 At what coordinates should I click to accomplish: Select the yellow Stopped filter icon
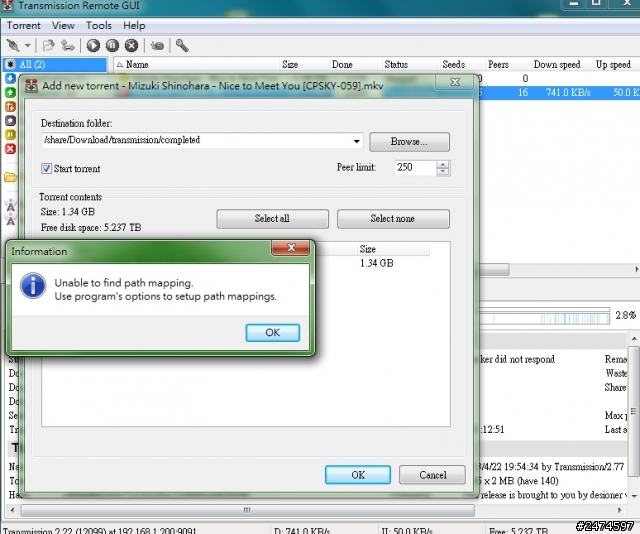10,134
